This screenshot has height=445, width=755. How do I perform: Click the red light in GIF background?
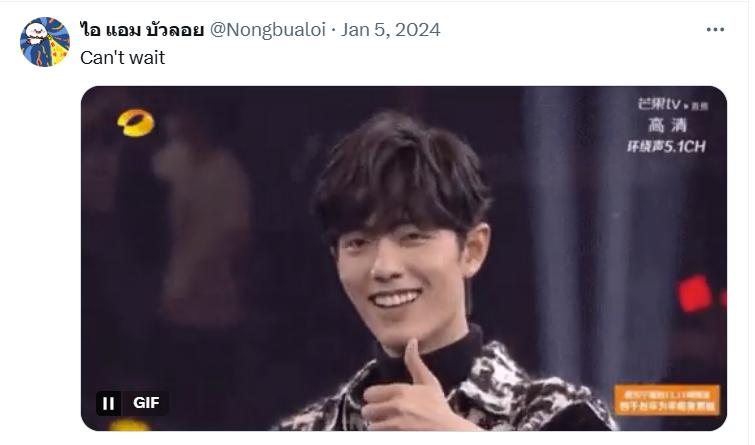pos(694,294)
